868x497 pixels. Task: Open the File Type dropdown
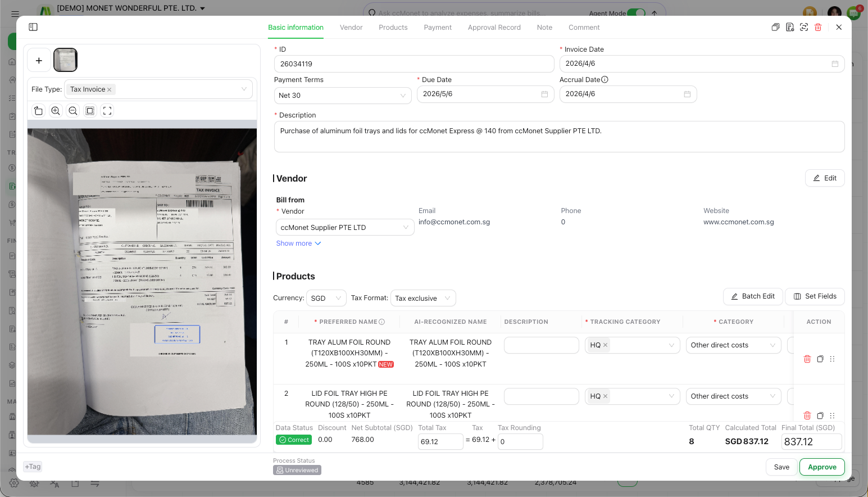pos(159,89)
